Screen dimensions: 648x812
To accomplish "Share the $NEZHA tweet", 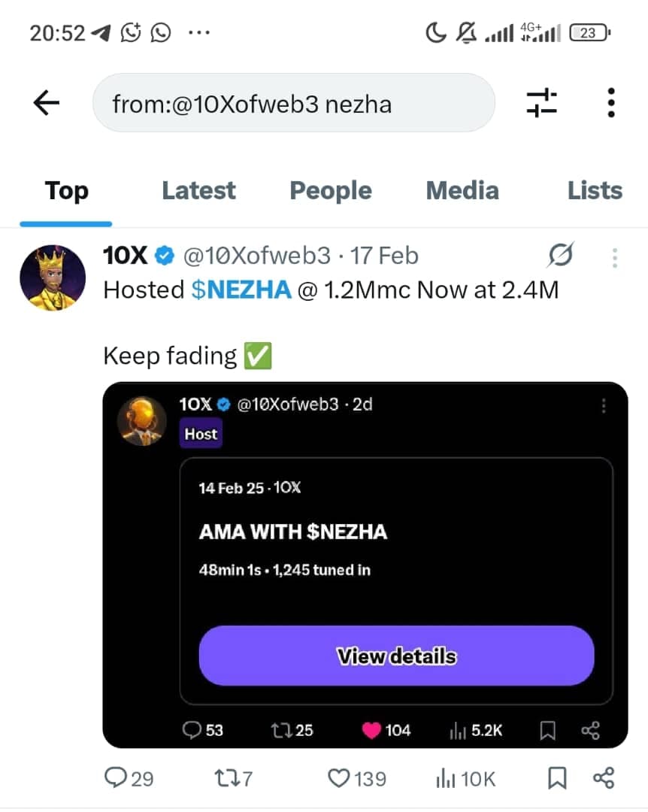I will [x=604, y=780].
